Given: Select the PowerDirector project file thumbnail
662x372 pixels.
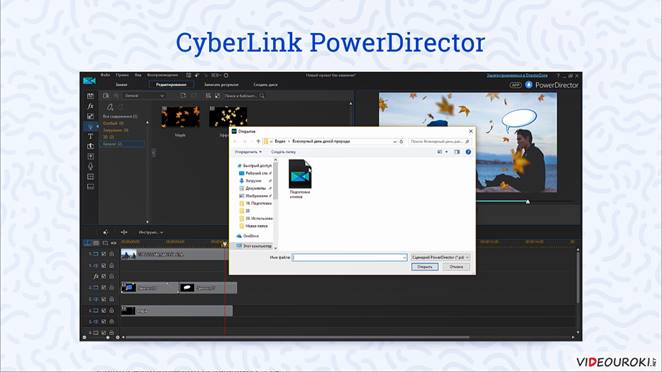Looking at the screenshot, I should point(300,179).
